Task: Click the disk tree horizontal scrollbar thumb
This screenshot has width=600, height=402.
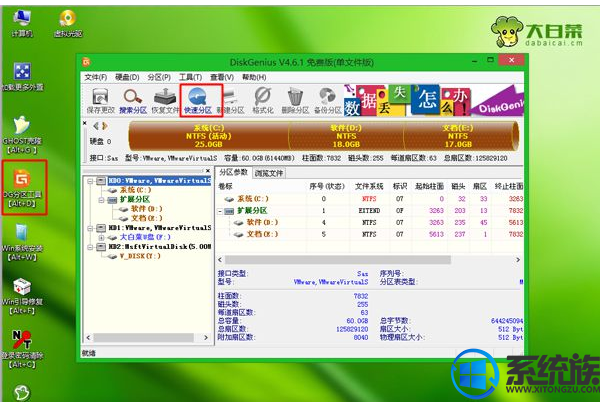Action: pos(143,338)
